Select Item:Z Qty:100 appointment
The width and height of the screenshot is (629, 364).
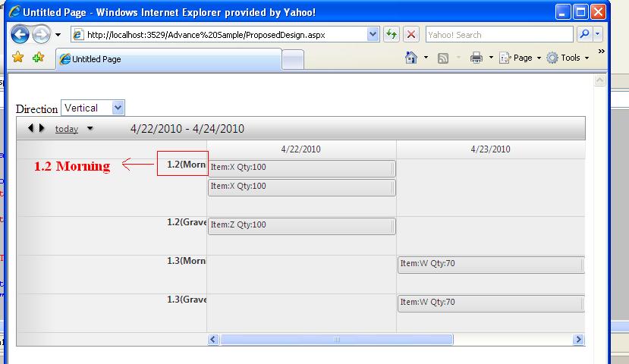point(302,226)
